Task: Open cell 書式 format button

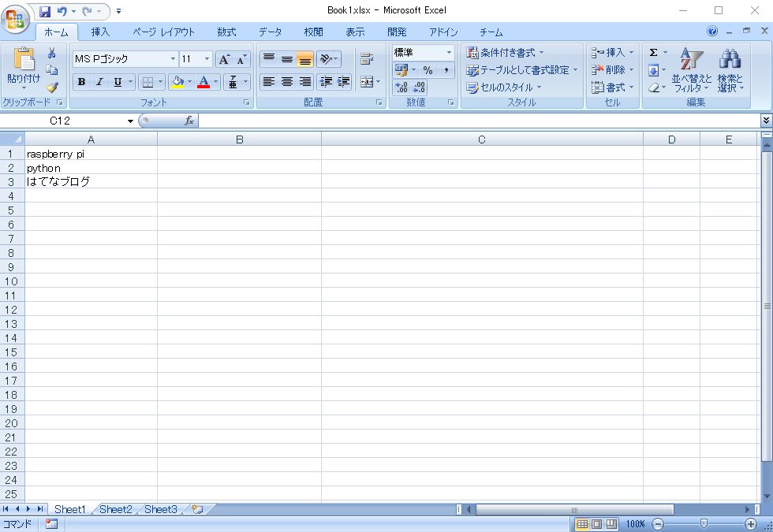Action: (x=612, y=87)
